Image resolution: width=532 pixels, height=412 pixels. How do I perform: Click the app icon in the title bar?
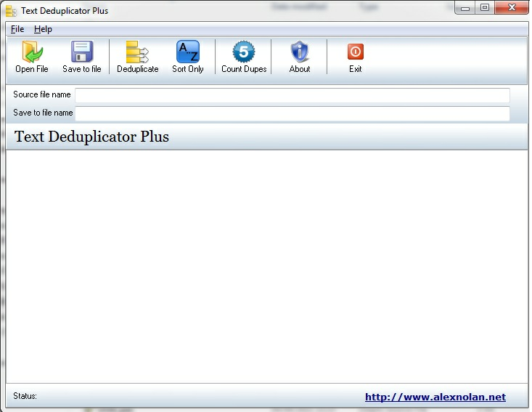coord(11,10)
